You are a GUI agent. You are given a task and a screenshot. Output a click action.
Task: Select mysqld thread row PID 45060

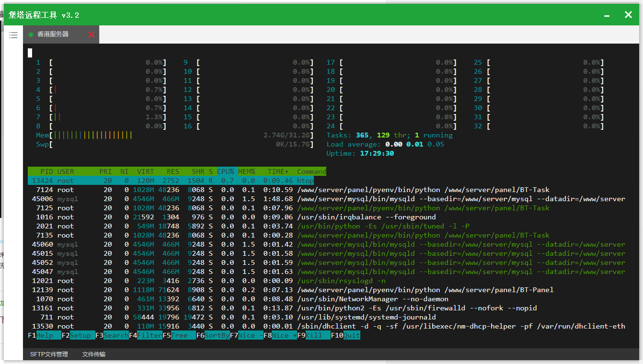pos(326,244)
